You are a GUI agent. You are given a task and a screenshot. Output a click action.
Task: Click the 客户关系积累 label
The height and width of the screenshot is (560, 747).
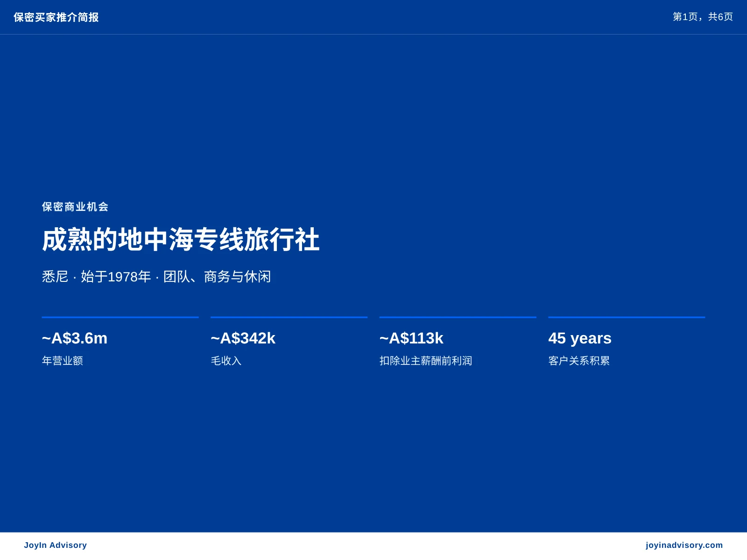[x=579, y=361]
